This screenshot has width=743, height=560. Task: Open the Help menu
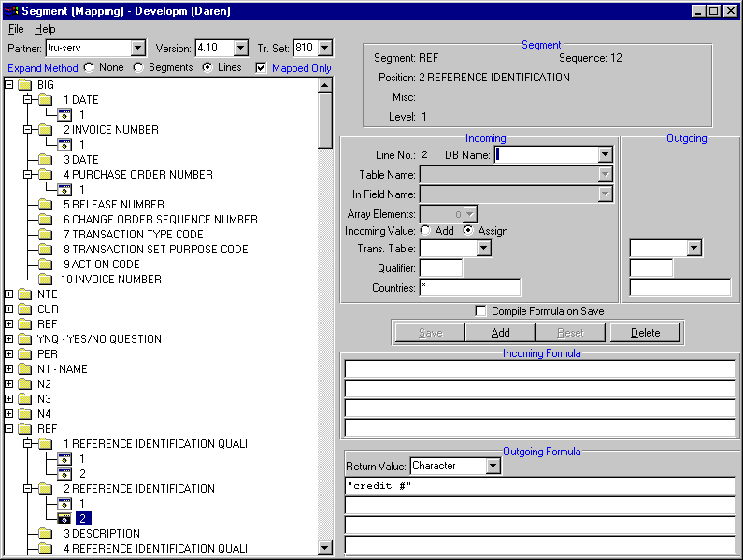coord(45,29)
